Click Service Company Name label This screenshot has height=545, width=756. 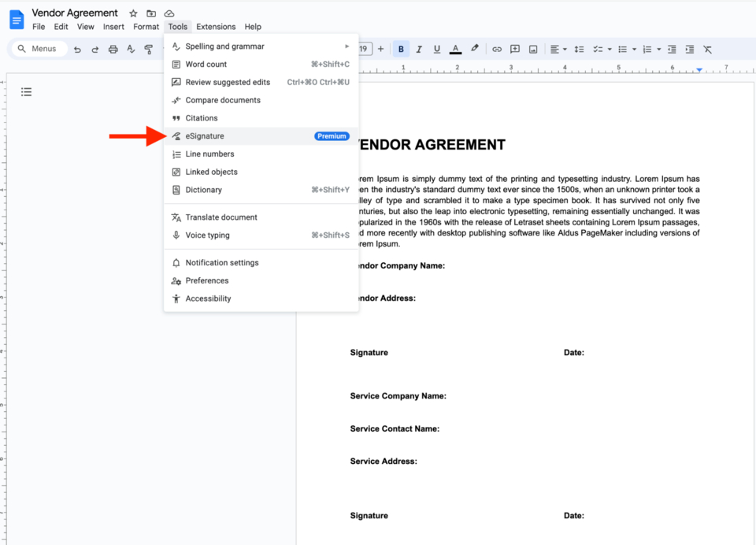pos(398,396)
